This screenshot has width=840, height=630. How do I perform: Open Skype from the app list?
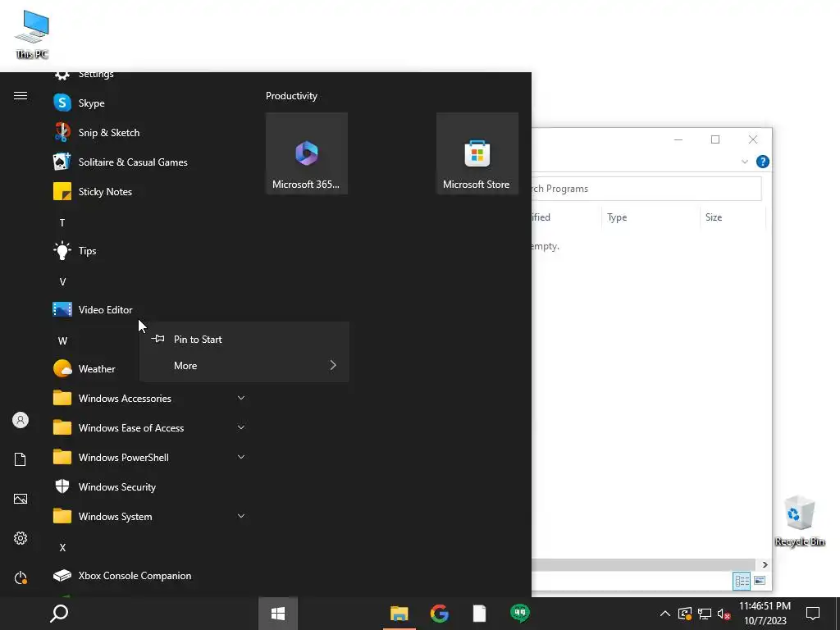click(x=150, y=103)
